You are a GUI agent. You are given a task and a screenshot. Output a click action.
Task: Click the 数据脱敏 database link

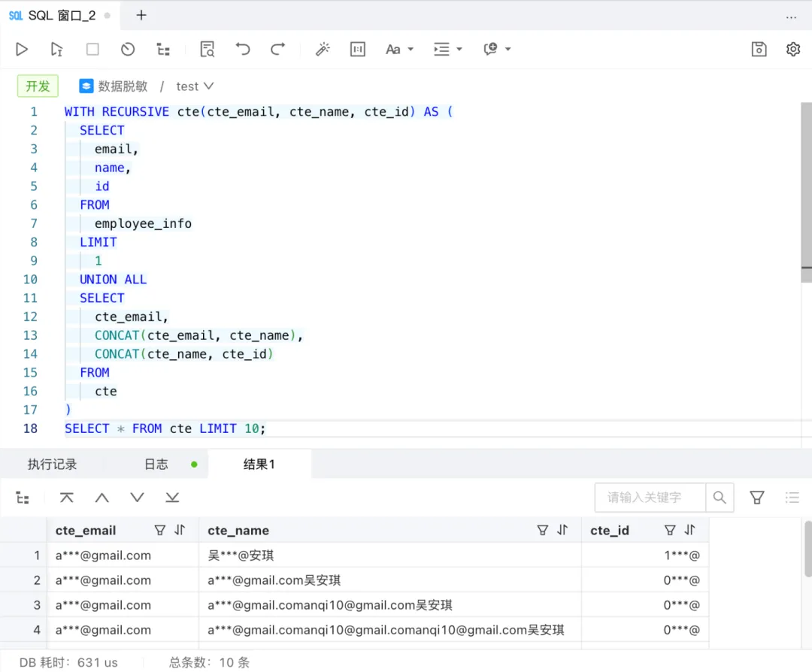pyautogui.click(x=114, y=86)
